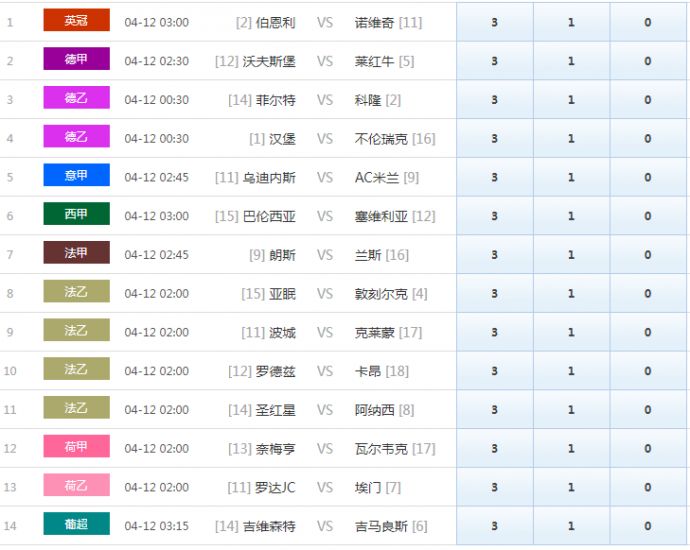Open 塞维利亚 team link
Image resolution: width=690 pixels, height=550 pixels.
click(x=381, y=216)
